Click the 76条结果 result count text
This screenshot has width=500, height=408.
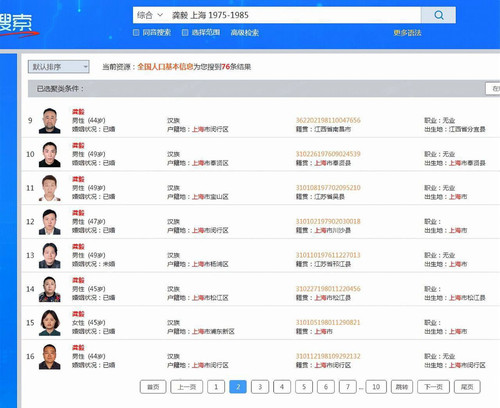click(x=236, y=67)
